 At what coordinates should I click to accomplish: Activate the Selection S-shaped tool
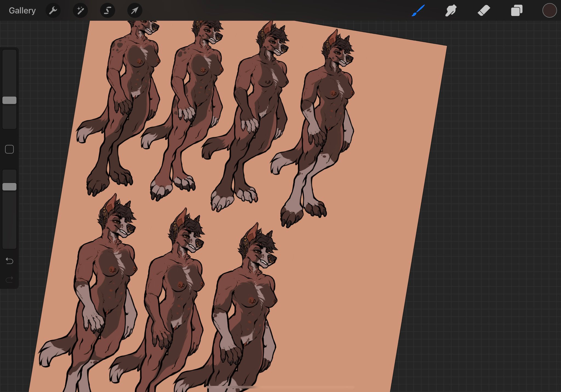click(107, 11)
